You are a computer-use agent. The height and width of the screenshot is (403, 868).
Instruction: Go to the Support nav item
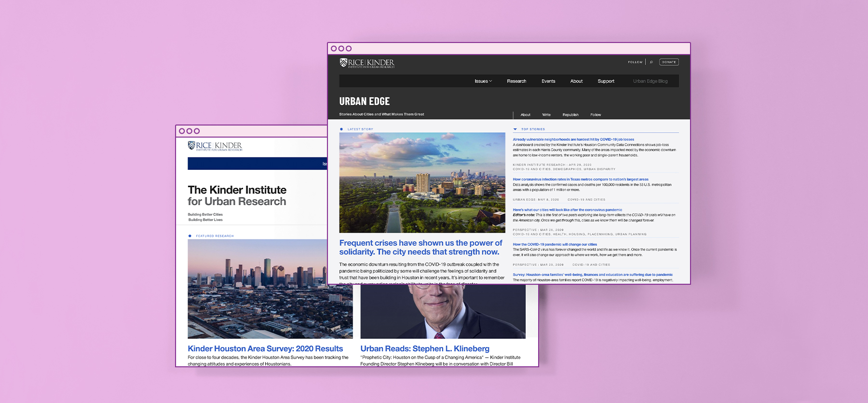(606, 81)
